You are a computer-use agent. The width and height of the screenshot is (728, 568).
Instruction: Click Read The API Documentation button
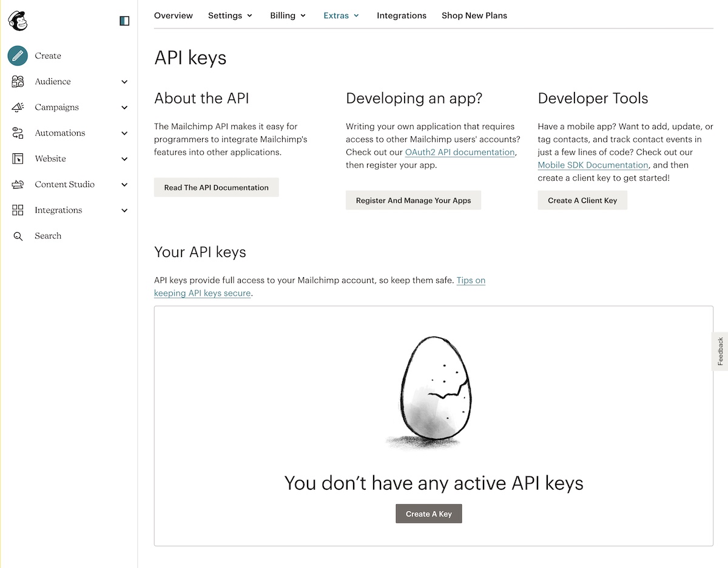point(217,187)
